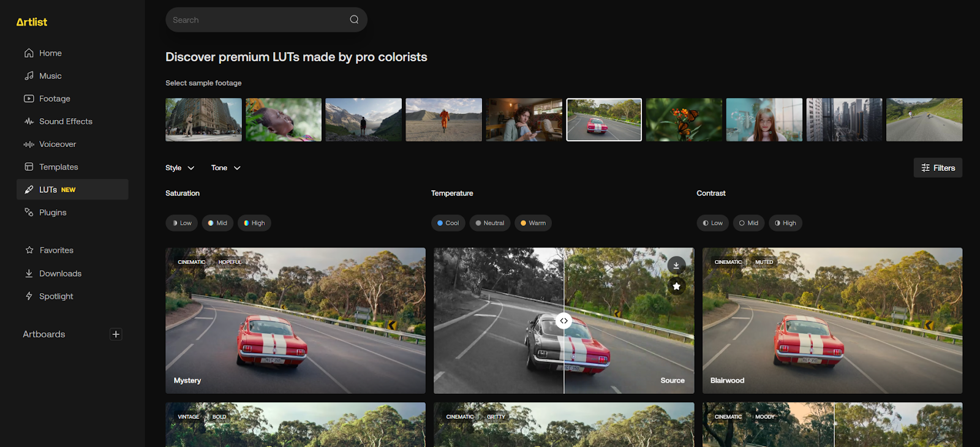The height and width of the screenshot is (447, 980).
Task: Click the Downloads arrow icon in sidebar
Action: pyautogui.click(x=29, y=274)
